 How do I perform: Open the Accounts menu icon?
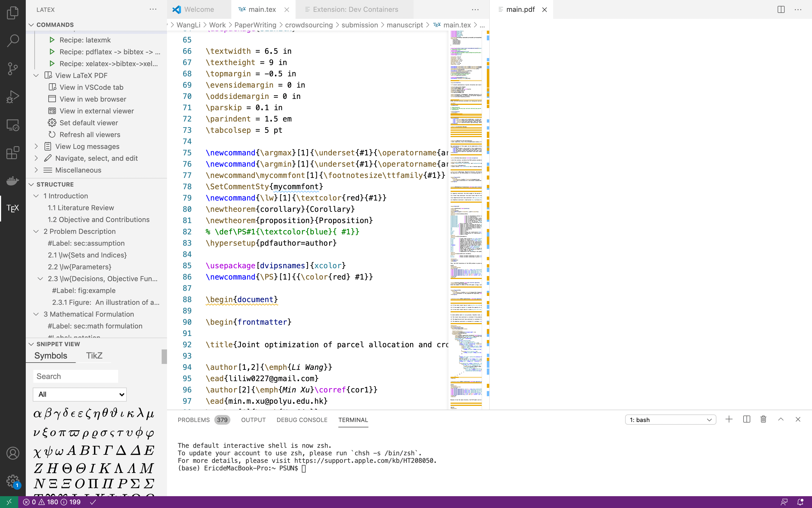(13, 453)
